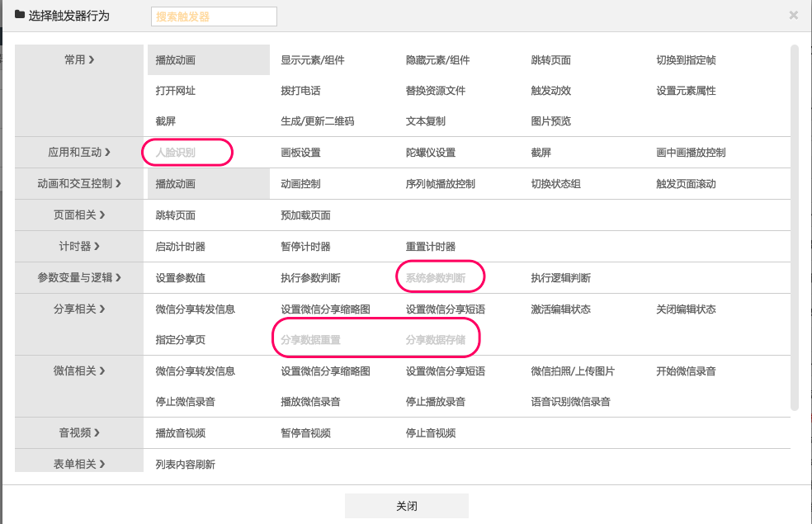Select 序列帧播放控制 action

coord(440,184)
